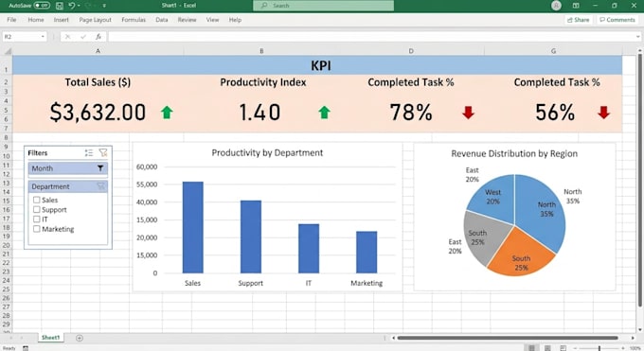Select column D header
644x351 pixels.
pyautogui.click(x=411, y=51)
